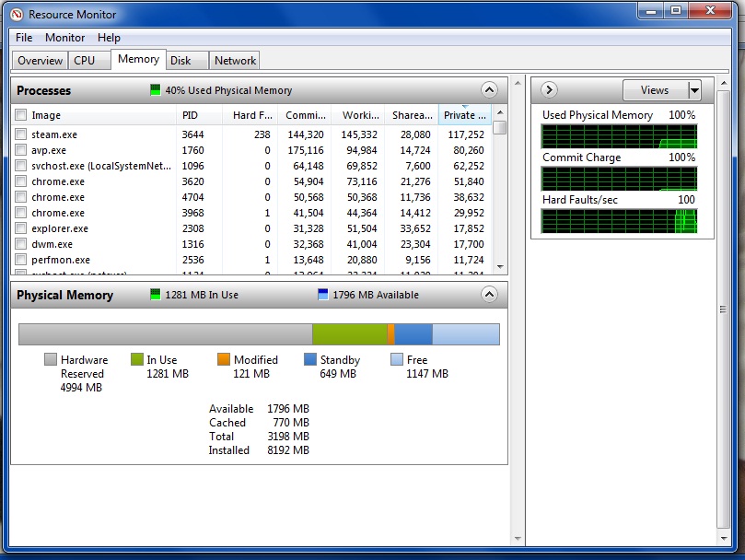Open the Views dropdown arrow
This screenshot has height=560, width=745.
694,90
